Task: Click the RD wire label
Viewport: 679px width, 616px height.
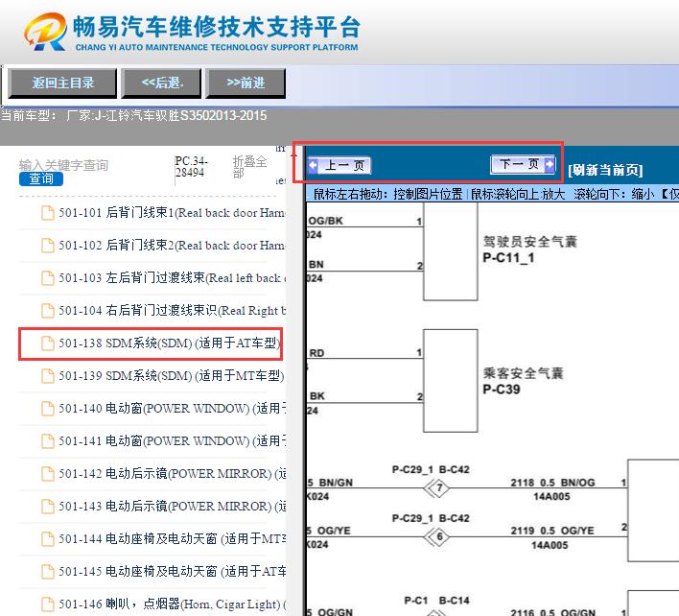Action: click(316, 353)
